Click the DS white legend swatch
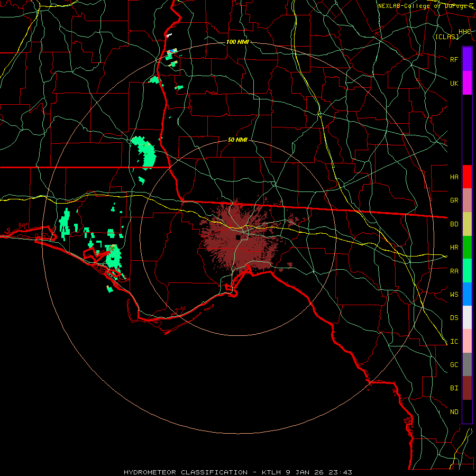The width and height of the screenshot is (476, 476). point(467,317)
